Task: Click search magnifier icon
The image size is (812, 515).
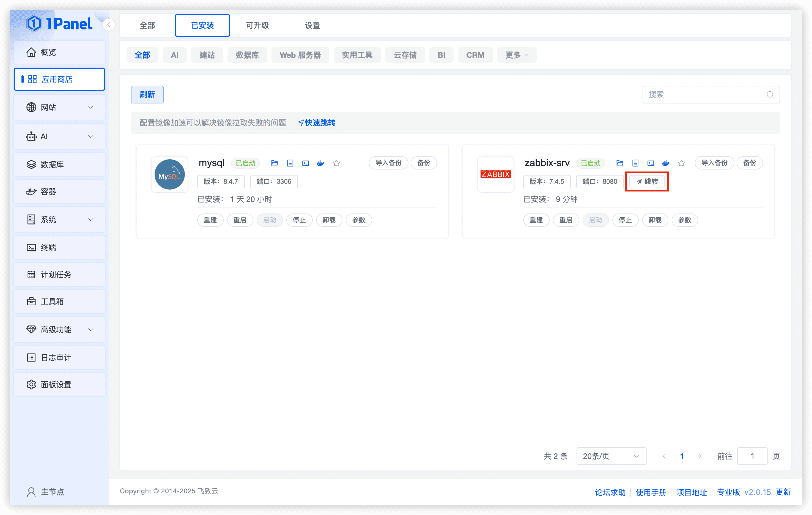Action: [770, 94]
